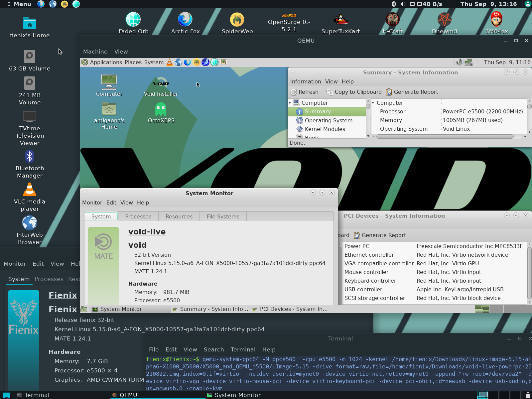This screenshot has height=399, width=532.
Task: Click the void-live hostname link
Action: tap(147, 232)
